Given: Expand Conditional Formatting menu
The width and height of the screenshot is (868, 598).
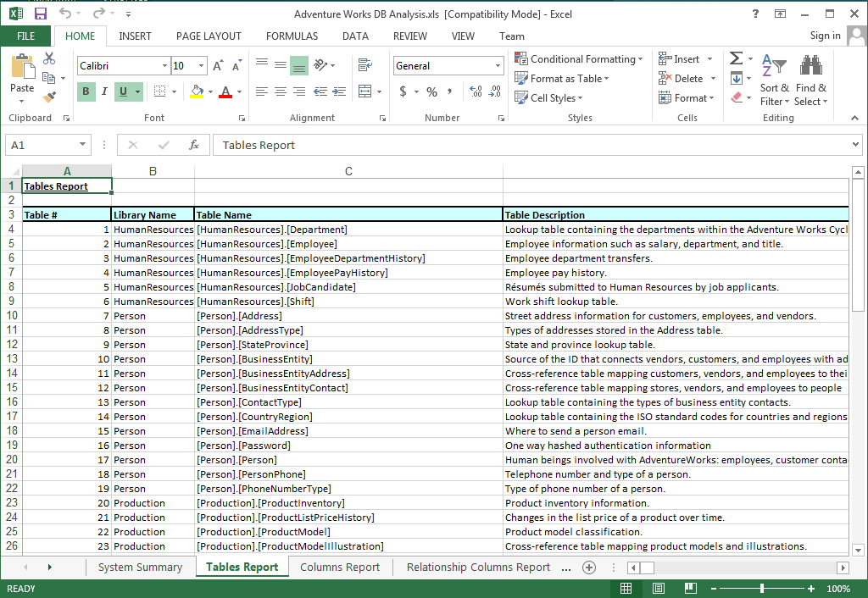Looking at the screenshot, I should [x=578, y=58].
